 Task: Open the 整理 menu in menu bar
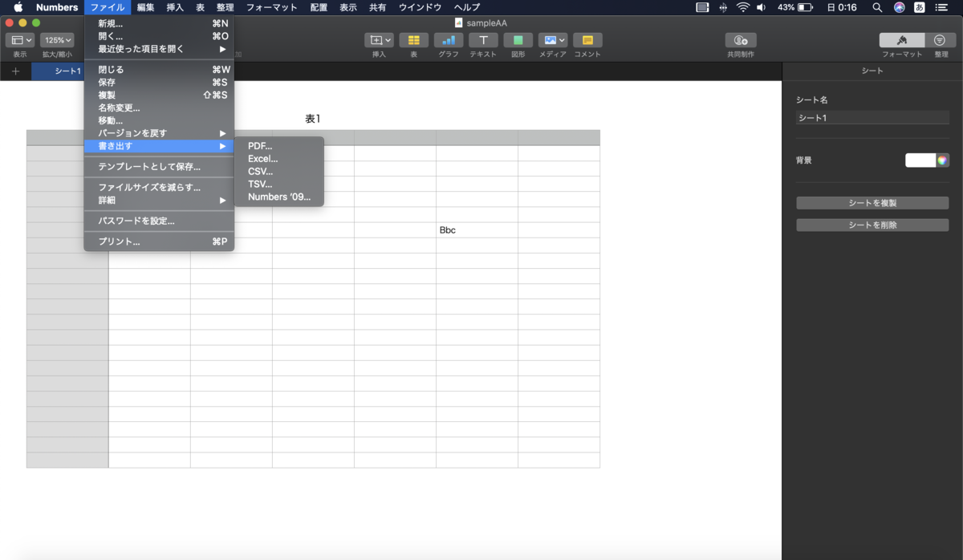point(226,7)
